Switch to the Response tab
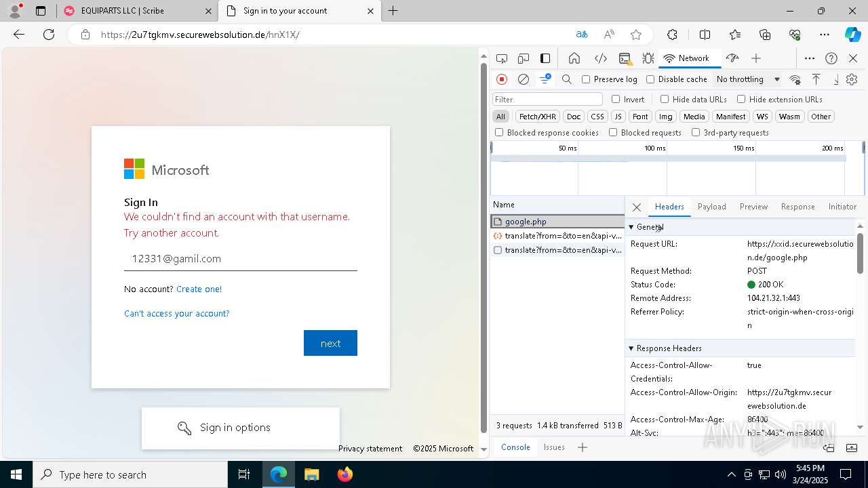This screenshot has height=488, width=868. coord(797,207)
